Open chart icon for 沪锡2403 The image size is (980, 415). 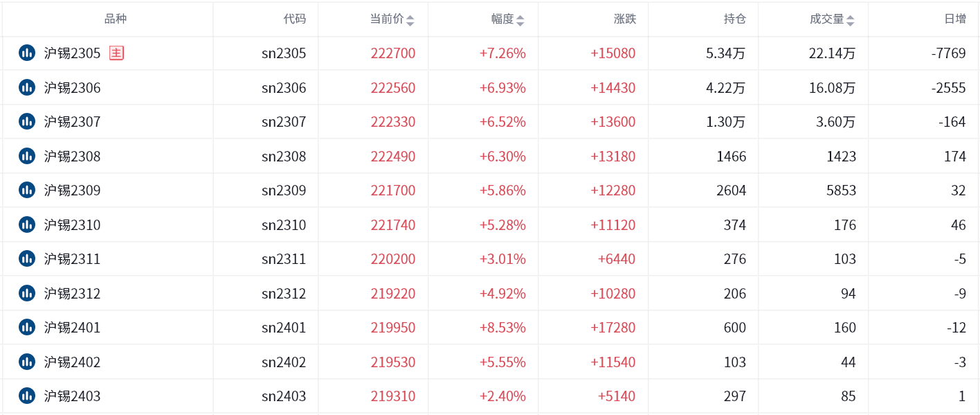(x=27, y=396)
